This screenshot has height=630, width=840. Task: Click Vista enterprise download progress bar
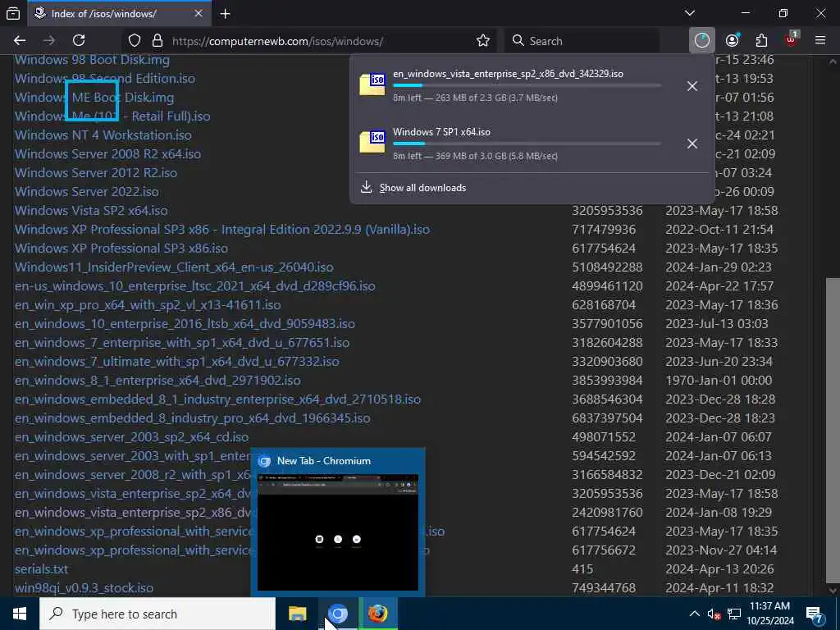(527, 85)
